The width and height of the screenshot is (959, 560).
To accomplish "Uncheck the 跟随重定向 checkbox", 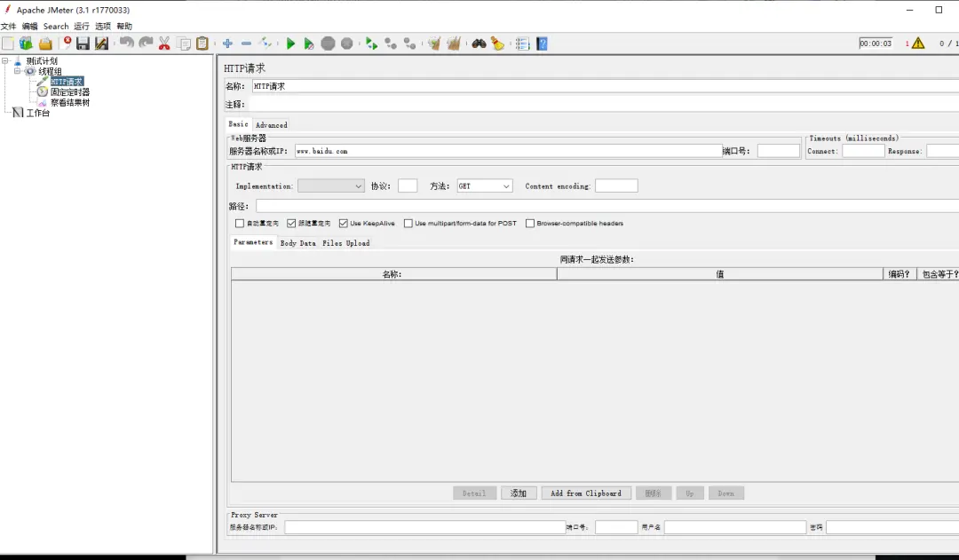I will coord(291,223).
